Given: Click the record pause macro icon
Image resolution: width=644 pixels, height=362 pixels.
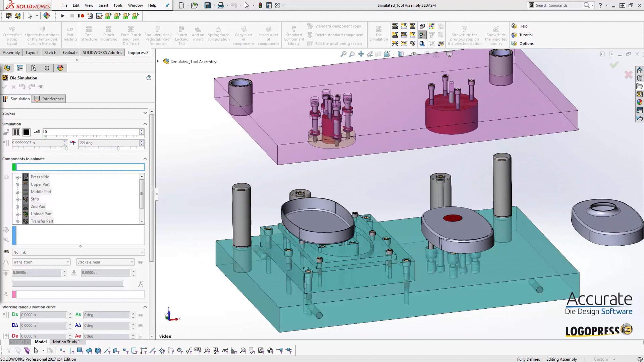Looking at the screenshot, I should [81, 16].
